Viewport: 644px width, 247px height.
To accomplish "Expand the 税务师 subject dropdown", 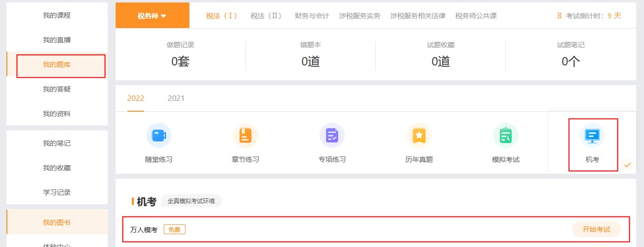I will pos(152,16).
